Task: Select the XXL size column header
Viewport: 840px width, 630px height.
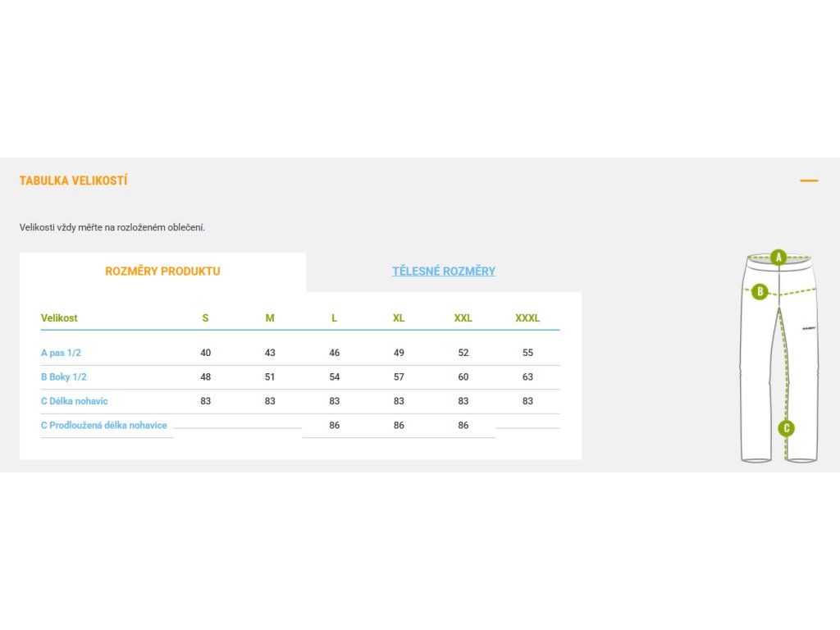Action: 463,318
